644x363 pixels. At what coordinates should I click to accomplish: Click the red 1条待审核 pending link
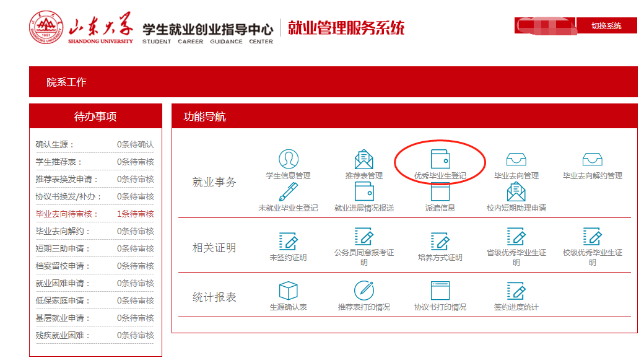tap(135, 214)
